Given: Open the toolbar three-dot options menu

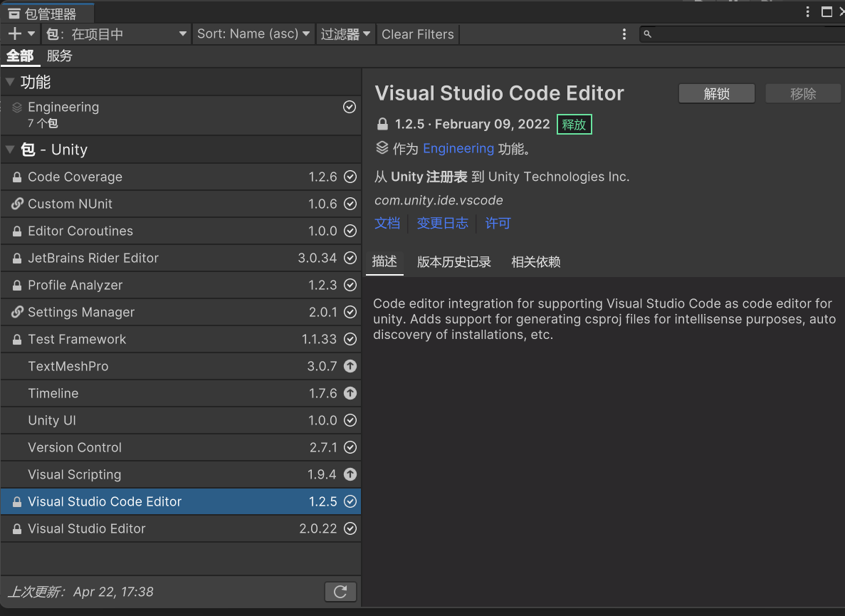Looking at the screenshot, I should [x=624, y=34].
